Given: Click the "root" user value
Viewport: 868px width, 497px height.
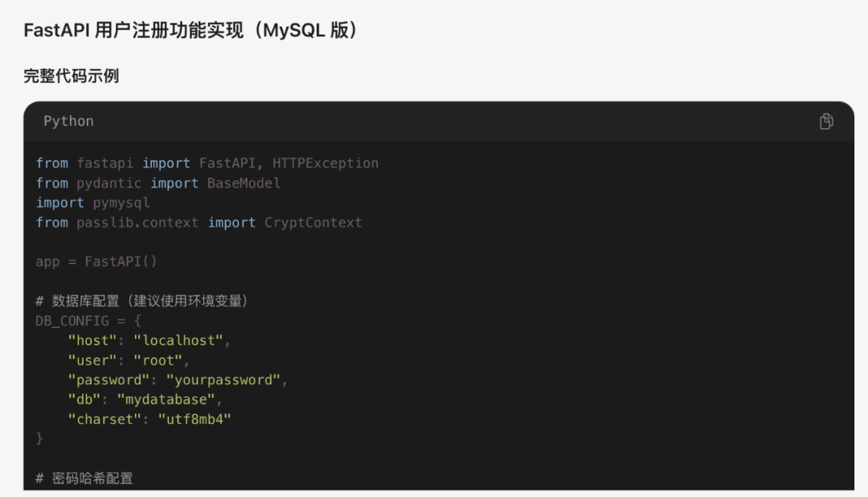Looking at the screenshot, I should [158, 361].
